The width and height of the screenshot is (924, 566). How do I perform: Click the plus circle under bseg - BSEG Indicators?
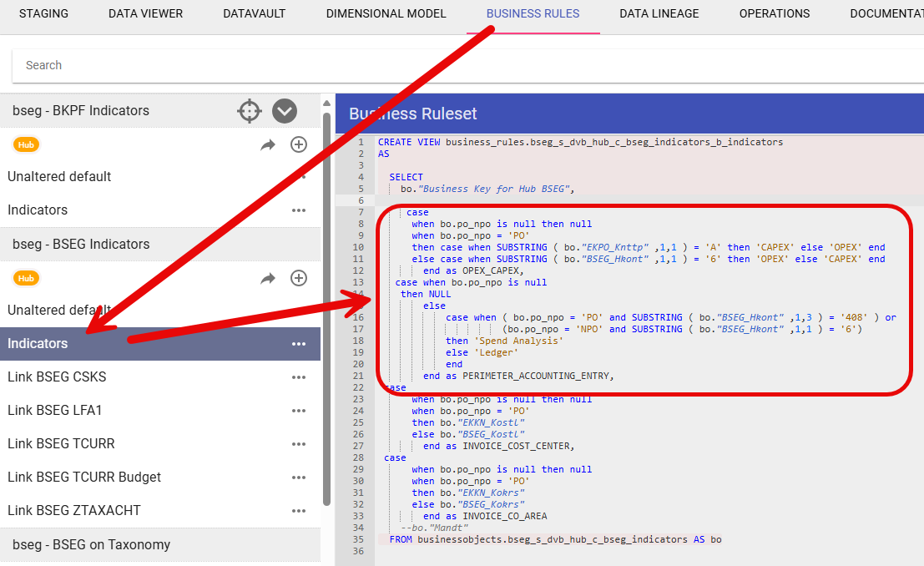pos(299,278)
